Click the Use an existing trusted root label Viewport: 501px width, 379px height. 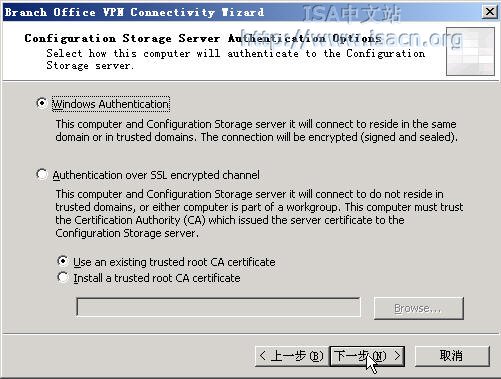point(174,262)
